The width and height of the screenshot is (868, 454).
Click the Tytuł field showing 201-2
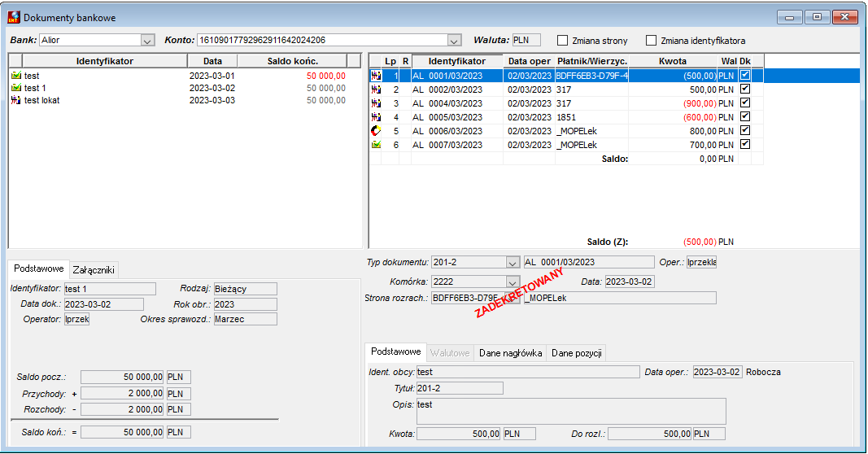coord(460,388)
